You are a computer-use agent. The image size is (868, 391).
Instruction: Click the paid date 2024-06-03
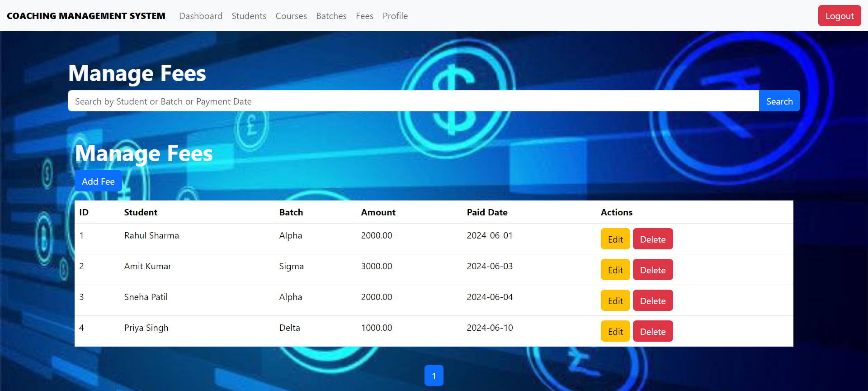(x=490, y=266)
